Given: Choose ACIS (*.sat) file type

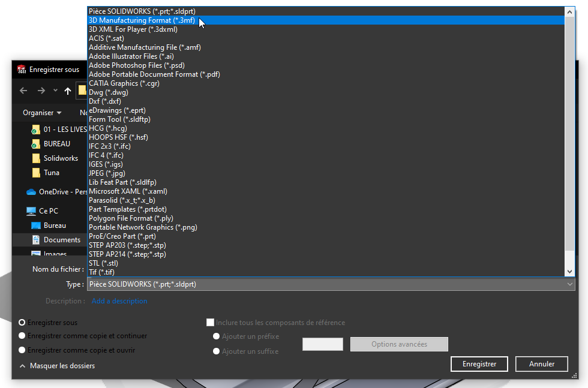Looking at the screenshot, I should (326, 38).
